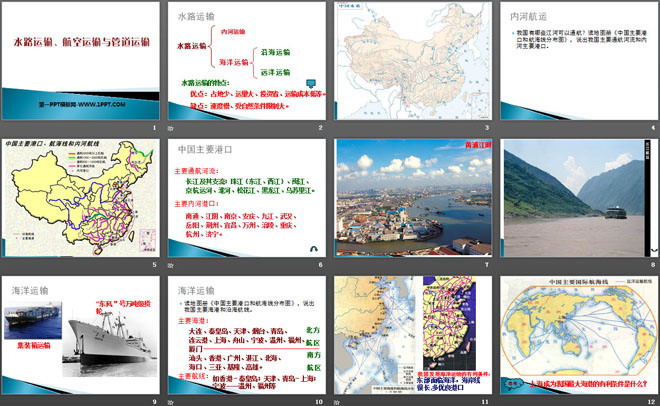660x406 pixels.
Task: Click the animation star icon under slide 2
Action: (170, 128)
